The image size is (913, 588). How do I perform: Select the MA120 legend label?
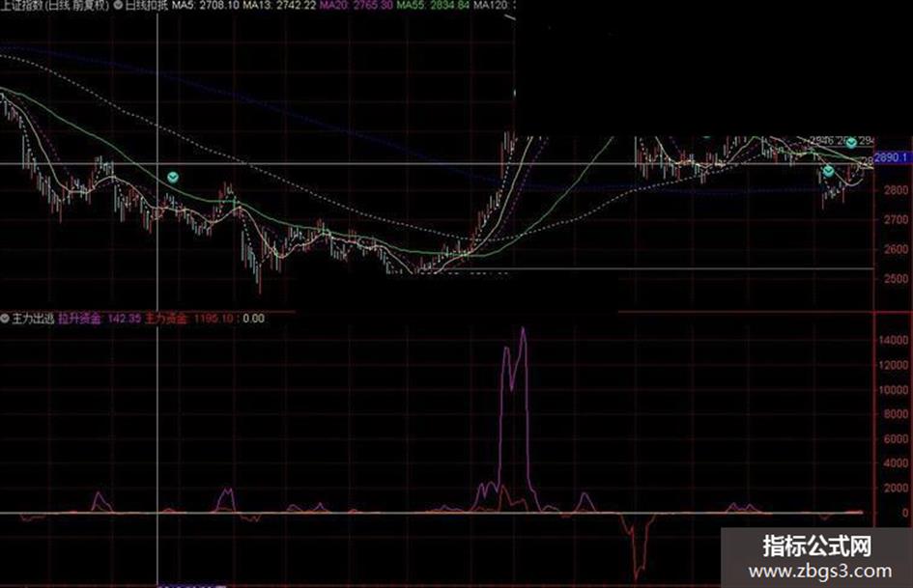click(490, 5)
